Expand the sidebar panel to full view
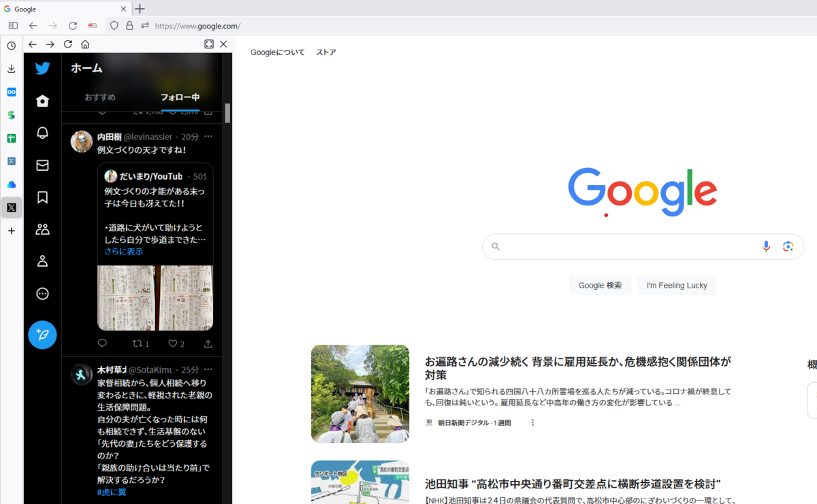 tap(209, 44)
